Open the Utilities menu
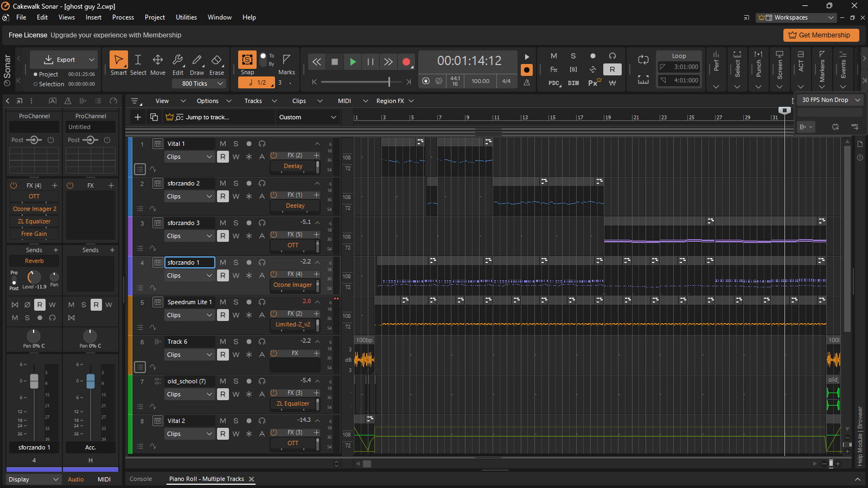Screen dimensions: 868x488 (186, 17)
